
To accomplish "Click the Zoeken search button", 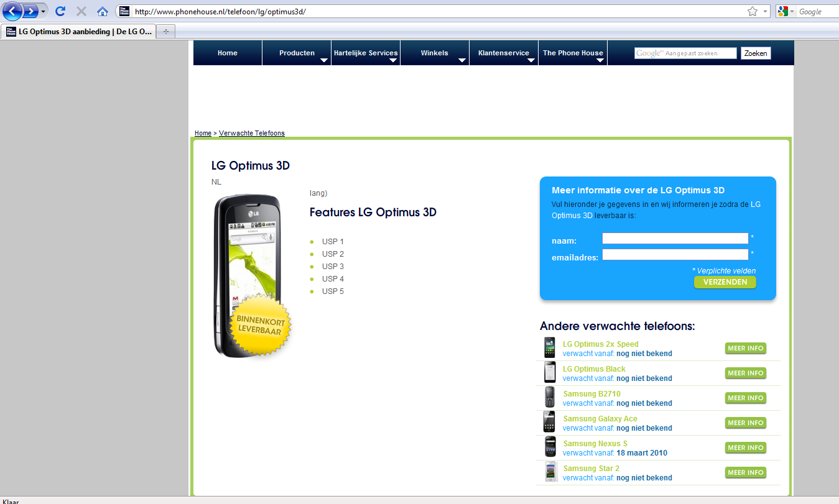I will pos(756,53).
